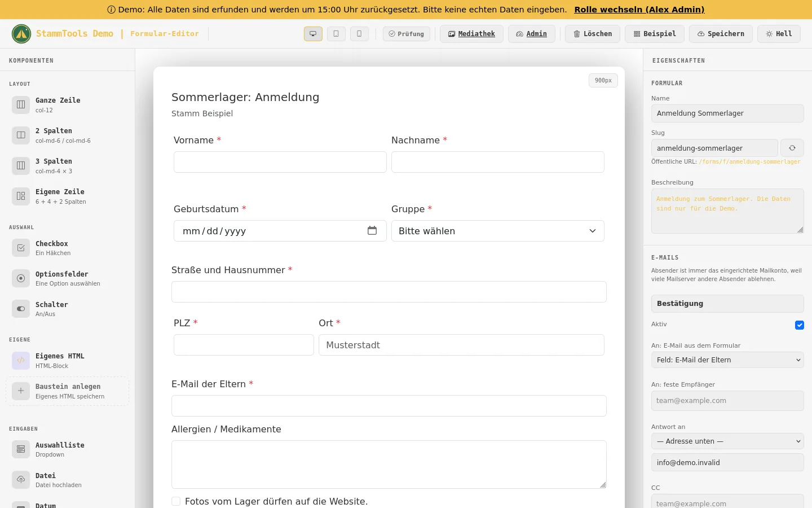Click the StammTools Demo logo
This screenshot has width=812, height=508.
(21, 34)
